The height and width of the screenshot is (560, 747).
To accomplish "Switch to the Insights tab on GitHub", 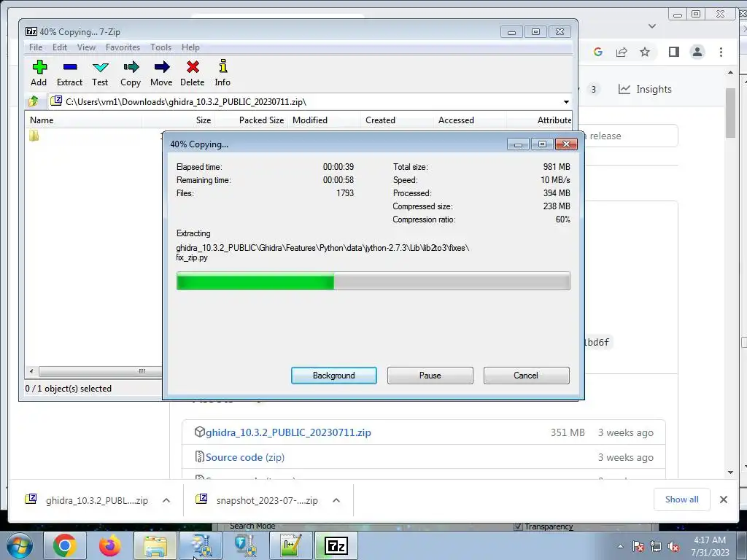I will point(645,89).
